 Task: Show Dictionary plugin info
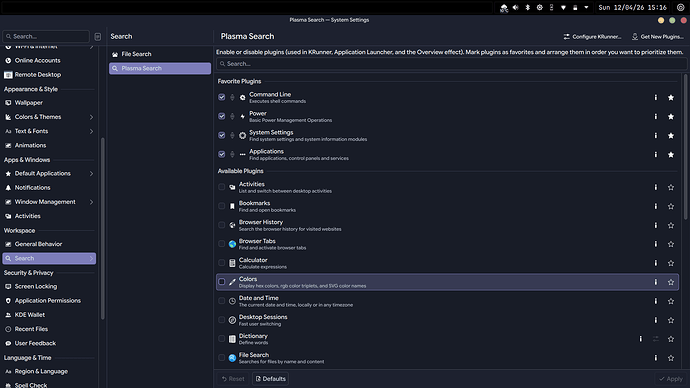coord(641,339)
